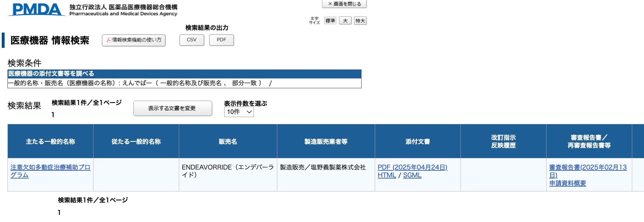Click the 審査報告書／再審査報告書等 column header
Viewport: 644px width, 222px height.
pos(589,141)
